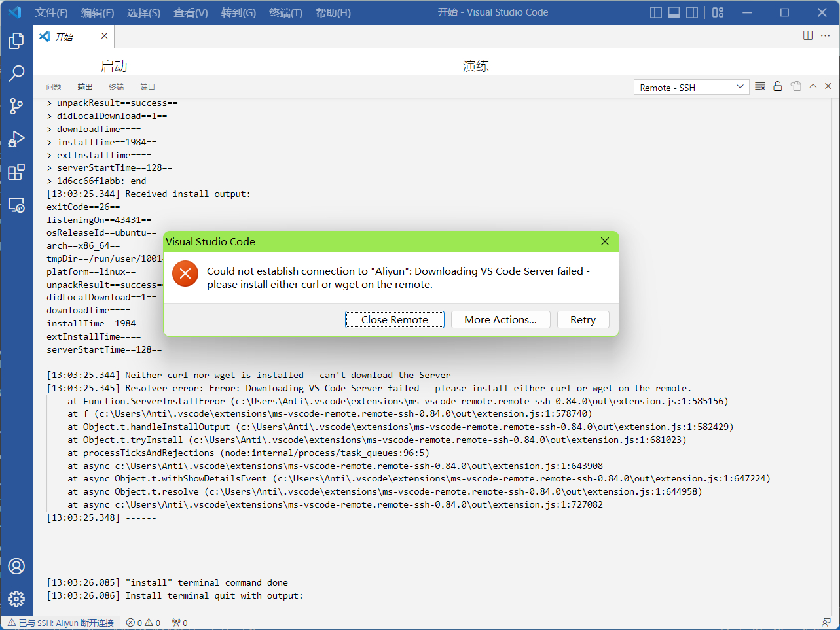Click the Retry button
This screenshot has width=840, height=630.
583,319
